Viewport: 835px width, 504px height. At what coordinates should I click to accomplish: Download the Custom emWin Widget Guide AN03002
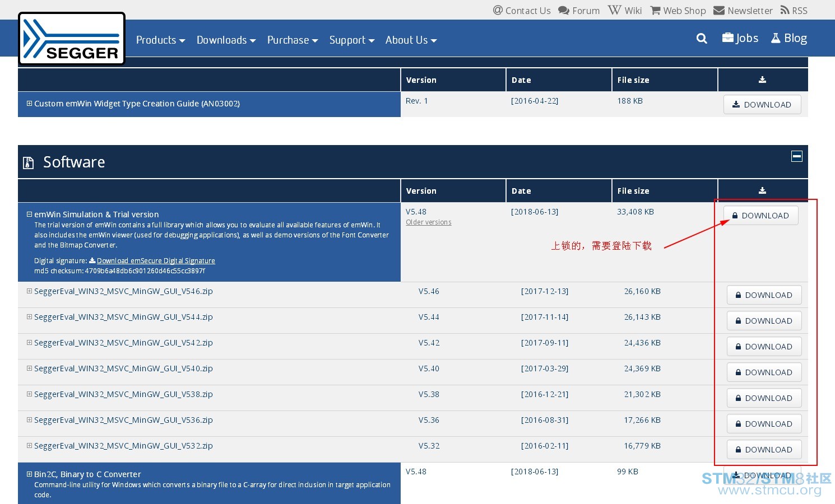762,105
